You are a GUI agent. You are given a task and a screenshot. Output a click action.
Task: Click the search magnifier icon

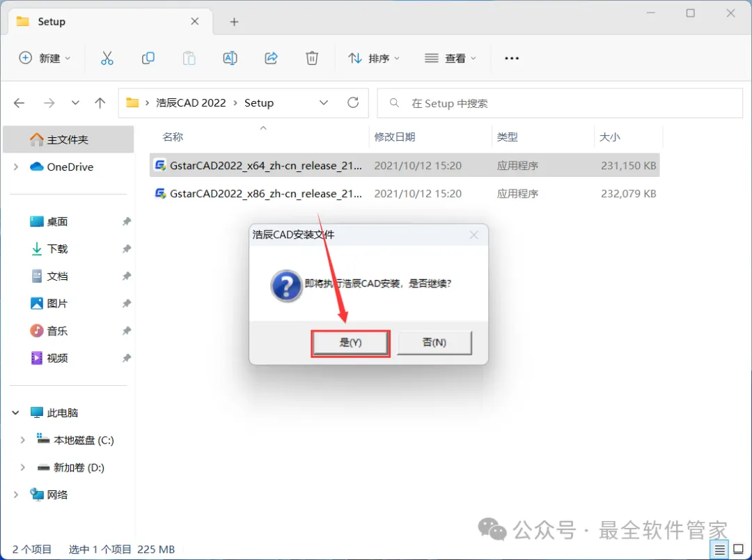[x=394, y=102]
